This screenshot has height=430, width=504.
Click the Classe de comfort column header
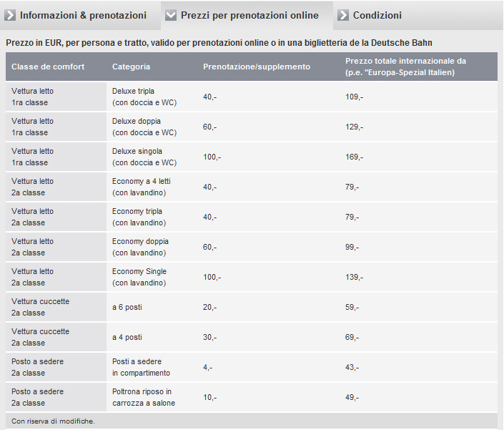48,67
